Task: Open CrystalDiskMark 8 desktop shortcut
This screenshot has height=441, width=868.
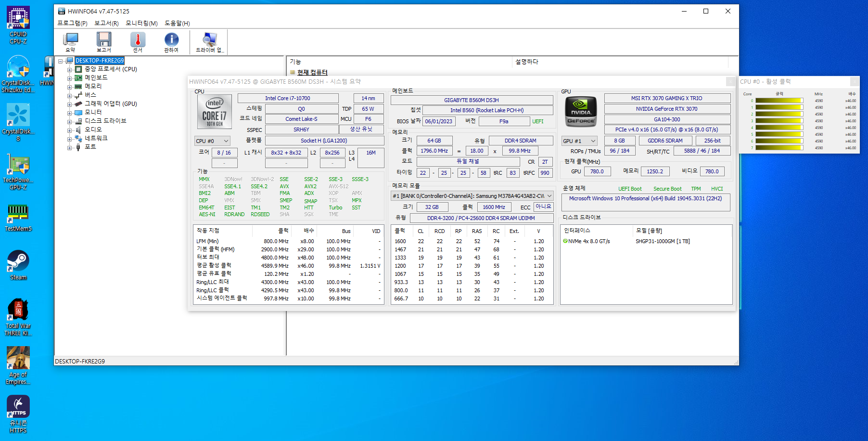Action: [18, 122]
